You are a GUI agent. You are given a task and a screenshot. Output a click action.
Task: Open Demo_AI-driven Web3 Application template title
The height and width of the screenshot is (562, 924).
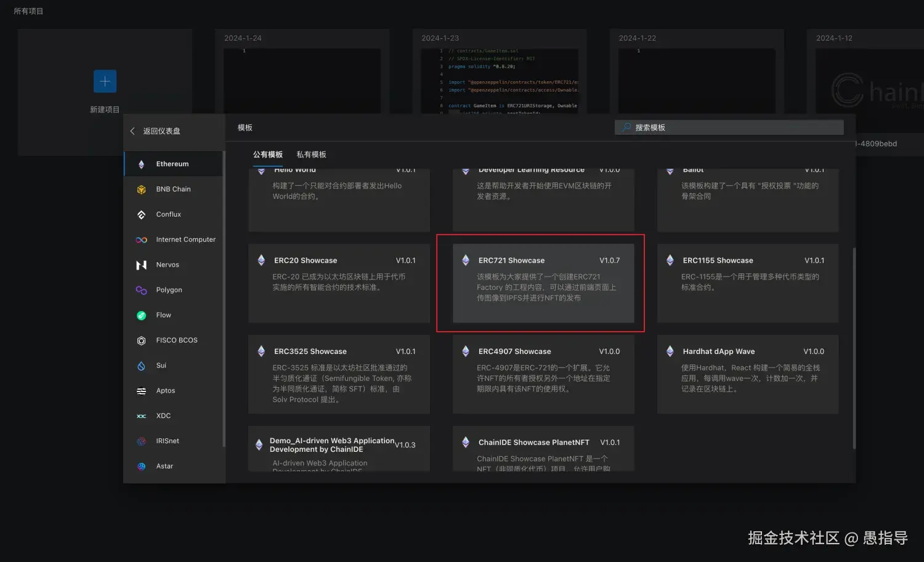332,445
